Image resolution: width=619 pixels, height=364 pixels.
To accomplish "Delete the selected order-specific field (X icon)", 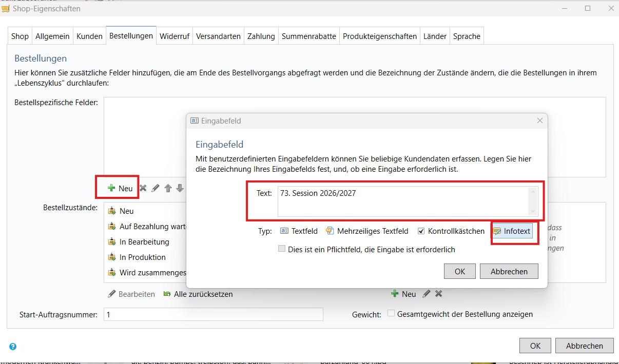I will click(143, 188).
